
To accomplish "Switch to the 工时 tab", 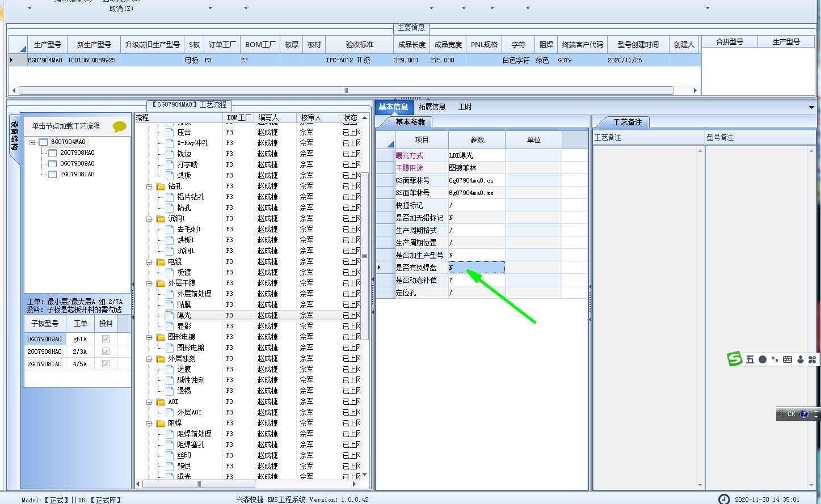I will [465, 107].
